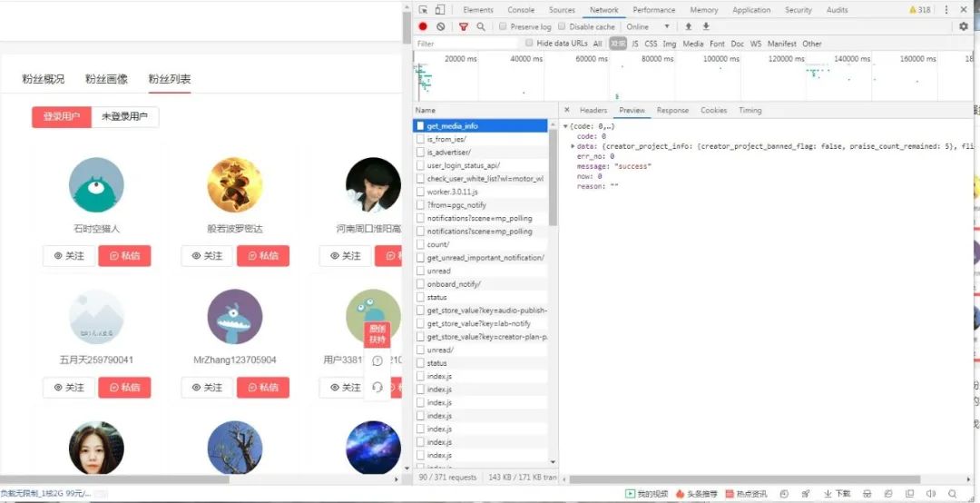Select the 未登录用户 button
The image size is (980, 503).
point(125,117)
